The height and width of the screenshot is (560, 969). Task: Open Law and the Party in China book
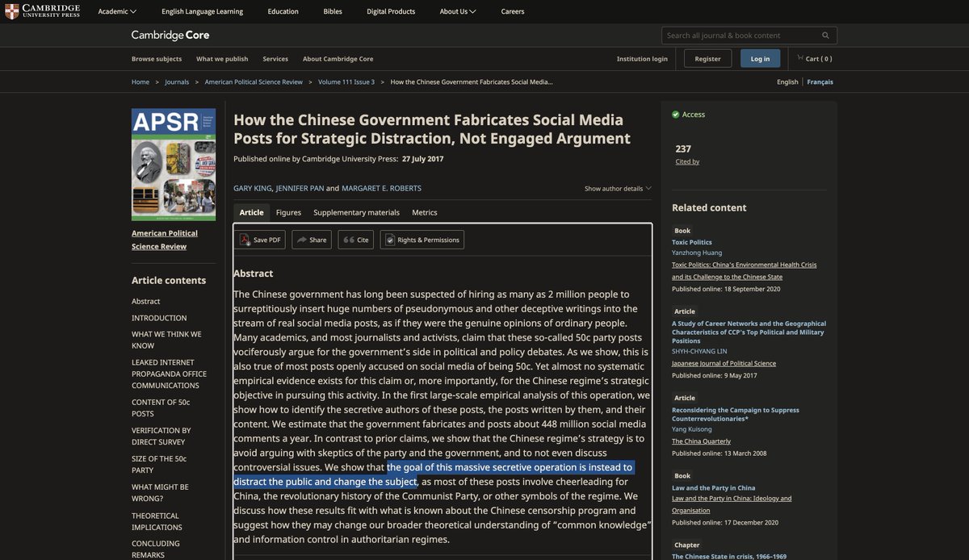click(x=713, y=487)
